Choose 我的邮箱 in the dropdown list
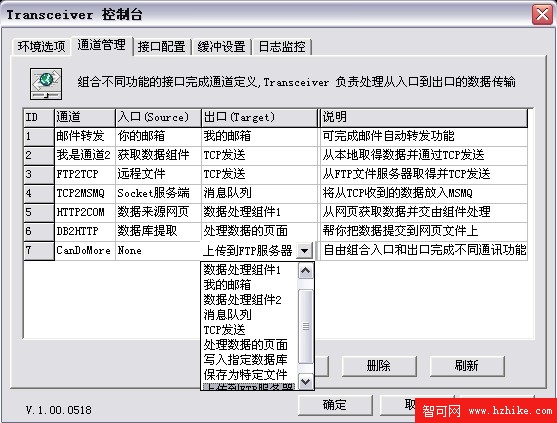The image size is (557, 423). (x=250, y=285)
